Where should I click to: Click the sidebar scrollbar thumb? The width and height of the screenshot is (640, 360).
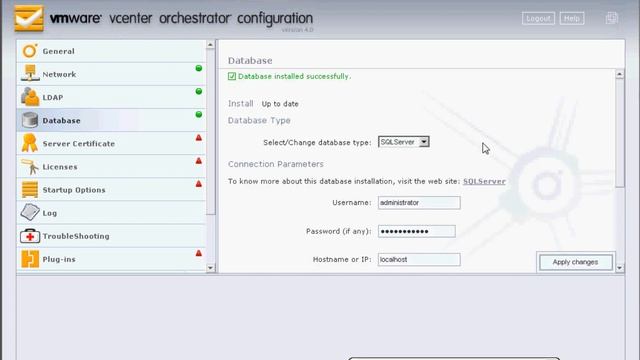pyautogui.click(x=210, y=131)
